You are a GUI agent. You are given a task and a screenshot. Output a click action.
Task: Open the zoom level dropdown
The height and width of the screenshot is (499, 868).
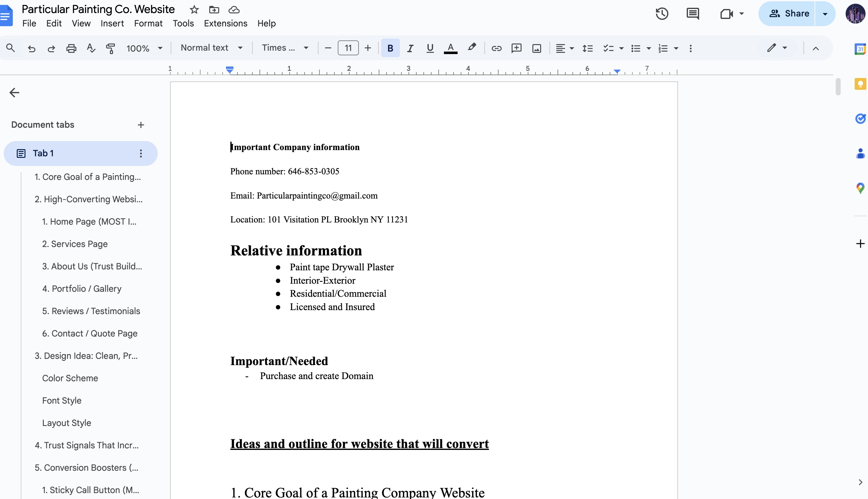coord(144,48)
